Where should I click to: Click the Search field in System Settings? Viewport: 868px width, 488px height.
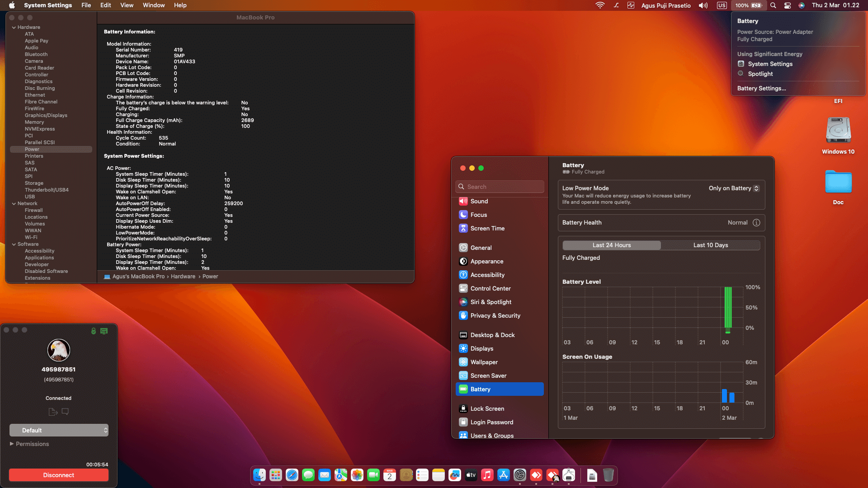[500, 187]
